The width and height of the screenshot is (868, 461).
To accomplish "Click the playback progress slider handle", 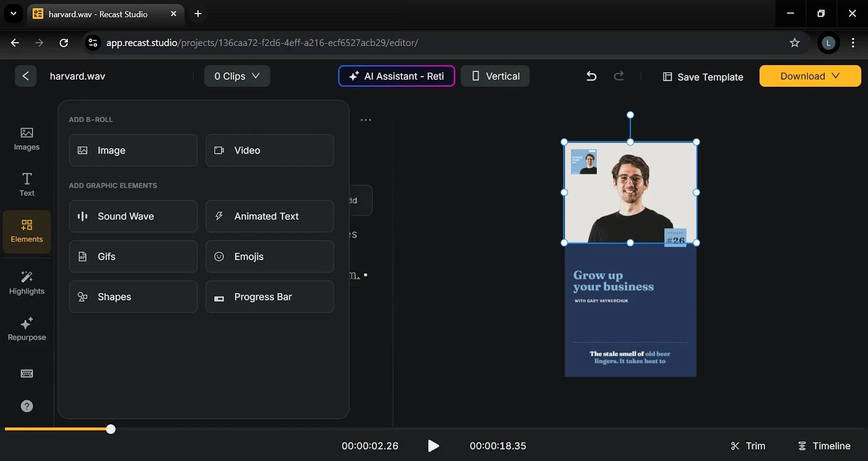I will (111, 429).
